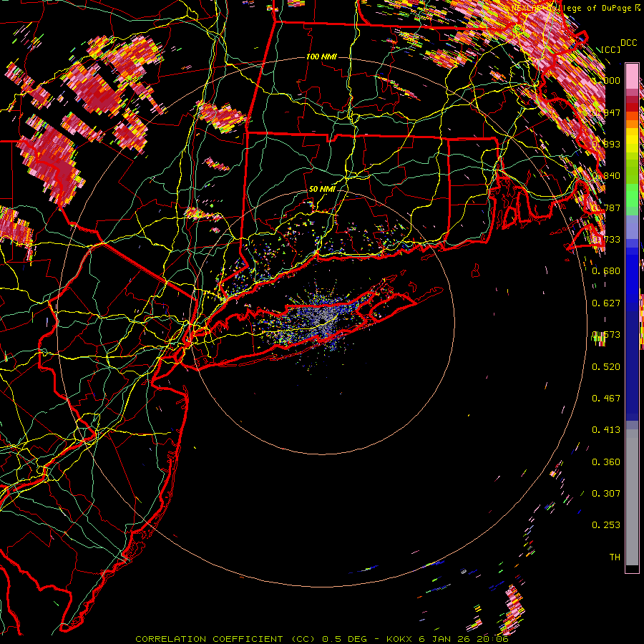Click the 6 JAN 26 20:06 timestamp
The image size is (644, 644).
point(463,639)
